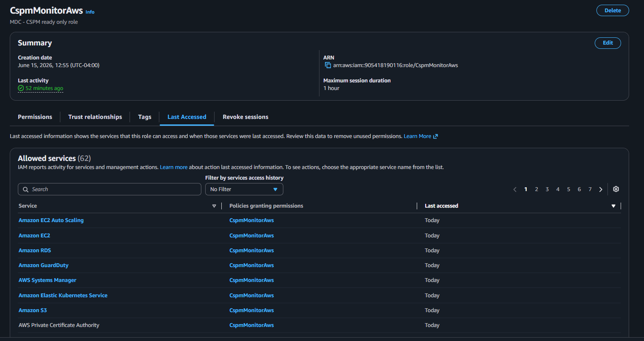Go to next page of services

click(601, 189)
